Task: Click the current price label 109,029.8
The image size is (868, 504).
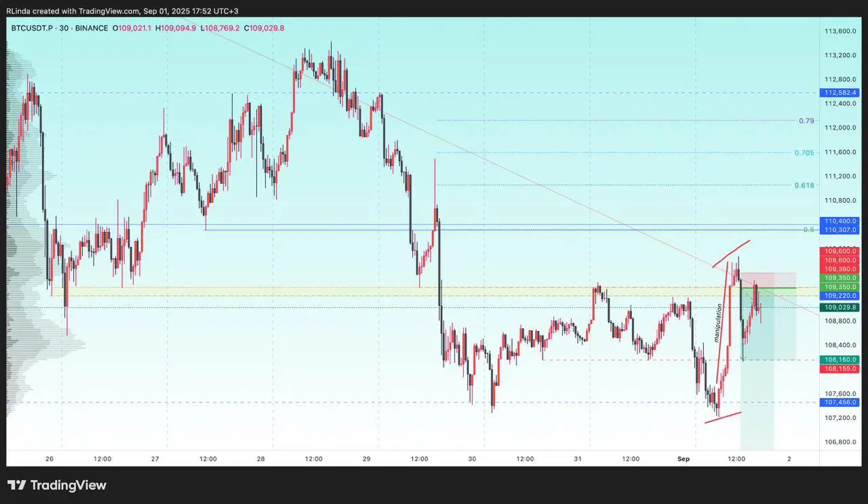Action: tap(840, 307)
